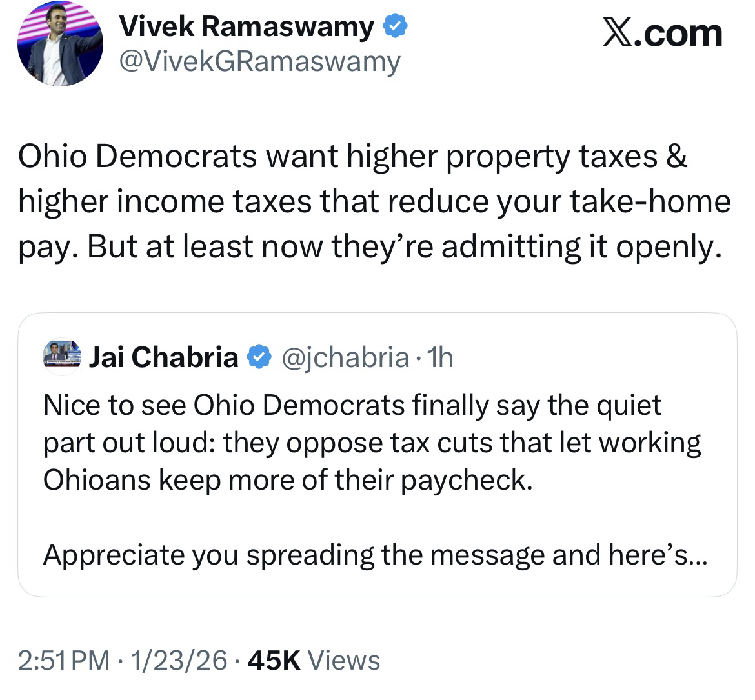Open Vivek Ramaswamy's profile picture

point(60,45)
